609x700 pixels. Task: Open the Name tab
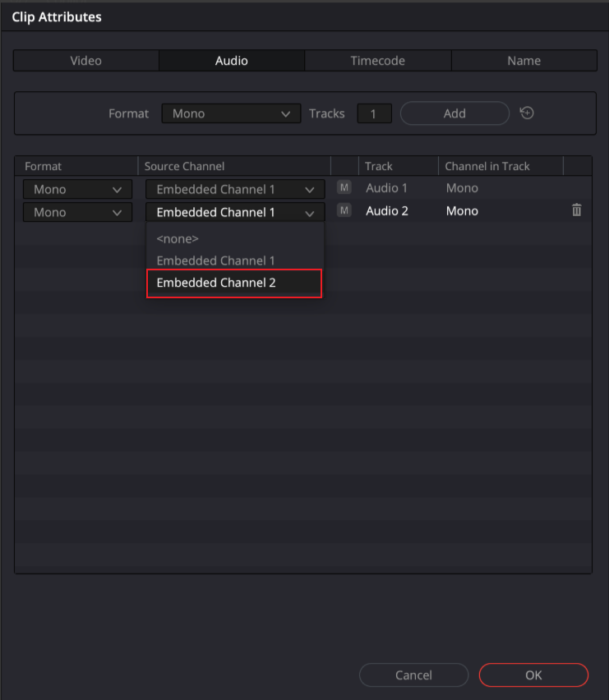[x=524, y=61]
